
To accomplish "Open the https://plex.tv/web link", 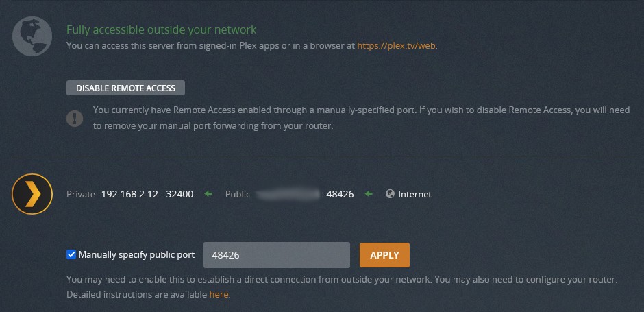I will 396,46.
